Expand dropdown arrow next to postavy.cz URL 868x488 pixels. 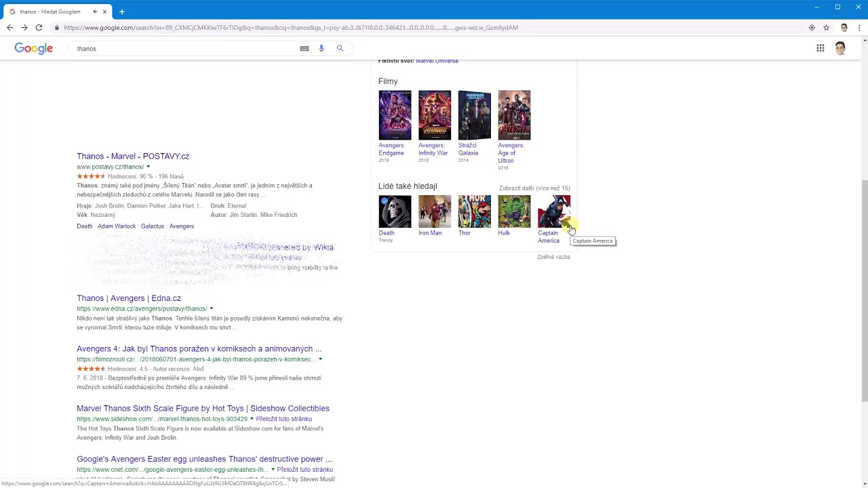148,167
